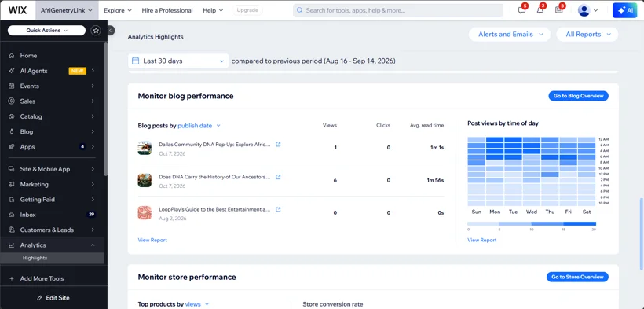Click LoopPlay's Guide post thumbnail
The image size is (644, 309).
pyautogui.click(x=145, y=213)
